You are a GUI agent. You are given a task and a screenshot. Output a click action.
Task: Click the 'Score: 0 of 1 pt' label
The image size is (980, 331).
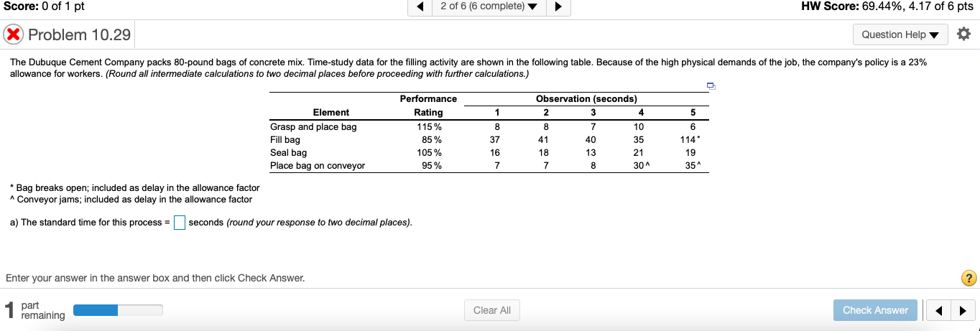point(42,6)
